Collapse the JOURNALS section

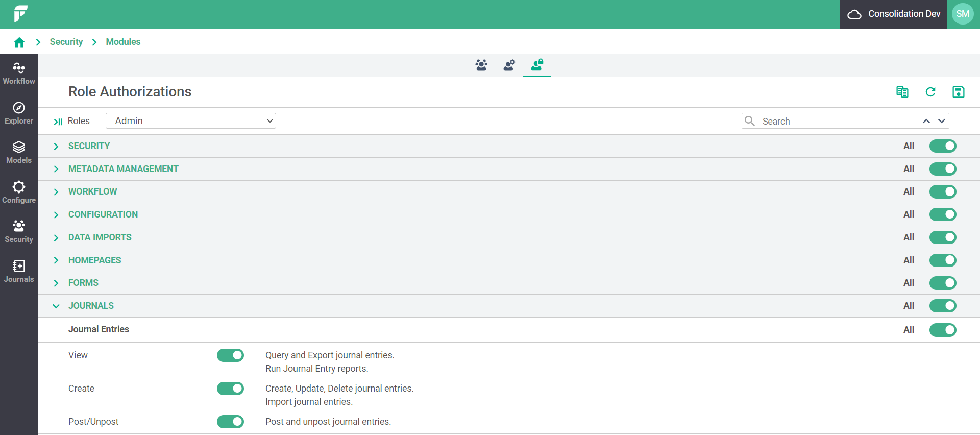pyautogui.click(x=56, y=306)
